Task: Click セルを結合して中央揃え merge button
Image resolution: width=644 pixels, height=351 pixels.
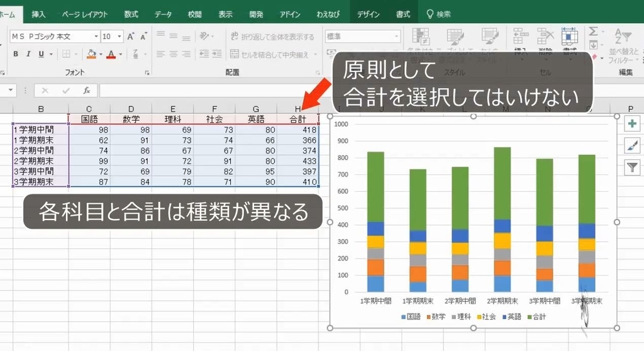Action: [x=269, y=54]
